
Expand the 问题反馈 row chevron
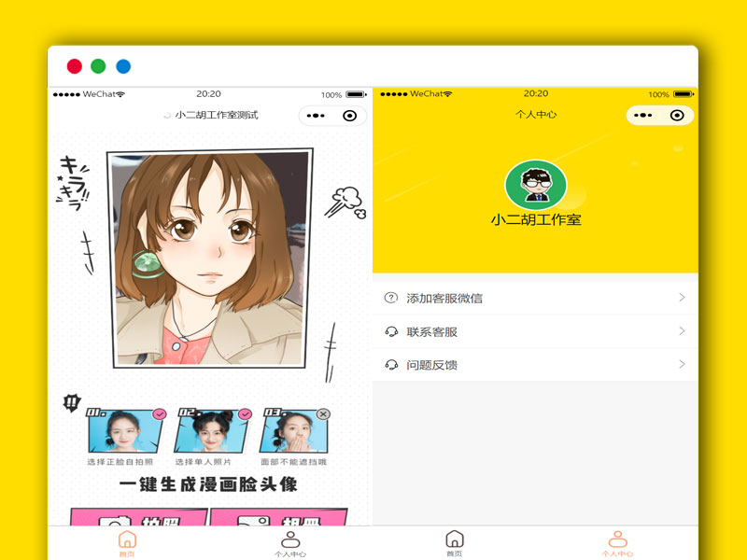click(x=683, y=365)
